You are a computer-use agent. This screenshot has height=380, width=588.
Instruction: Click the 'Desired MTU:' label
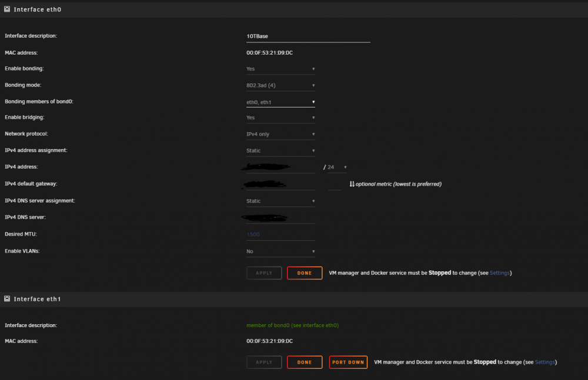(x=21, y=234)
